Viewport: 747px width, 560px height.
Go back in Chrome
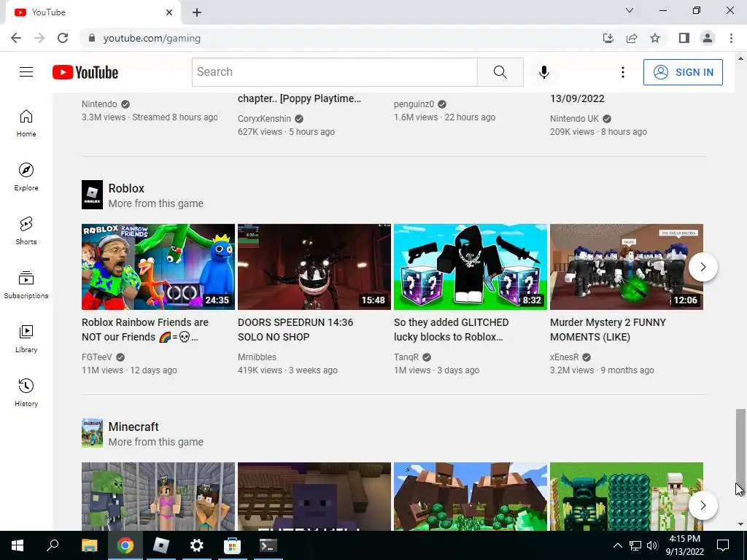16,38
